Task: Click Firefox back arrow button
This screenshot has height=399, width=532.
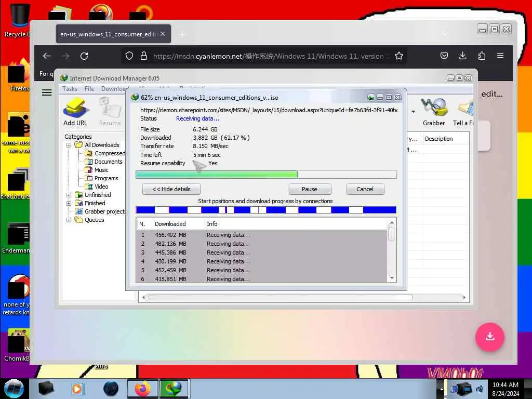Action: click(x=47, y=56)
